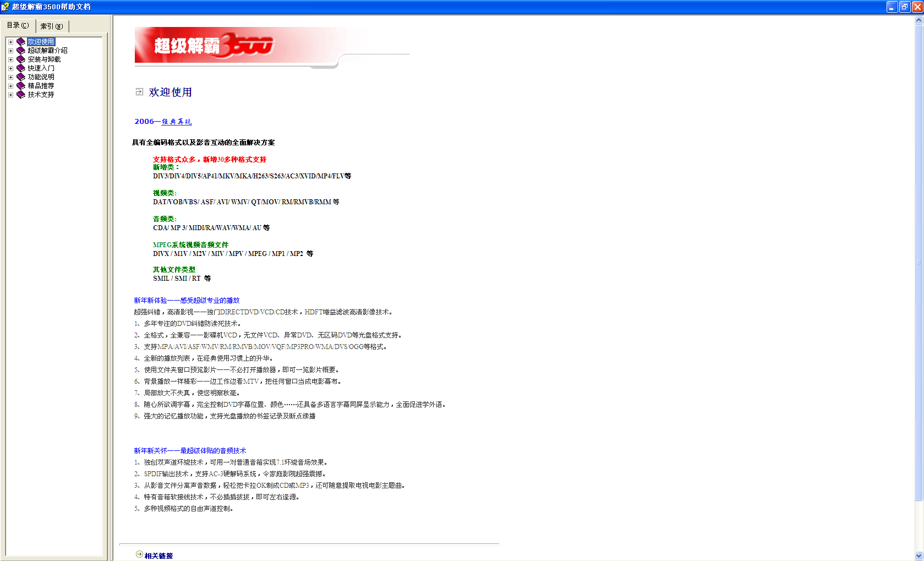The height and width of the screenshot is (561, 924).
Task: Open the 经典再现 hyperlink
Action: [177, 122]
